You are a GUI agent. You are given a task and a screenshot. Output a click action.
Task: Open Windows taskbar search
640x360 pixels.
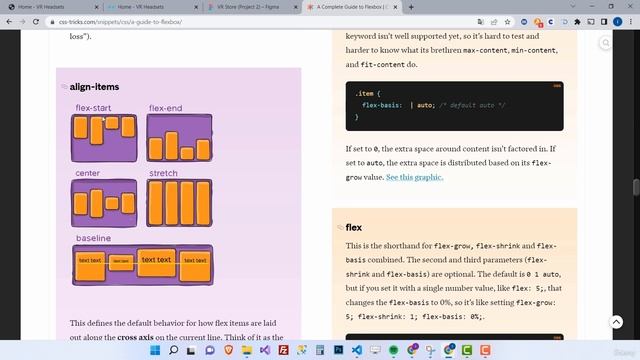click(173, 350)
